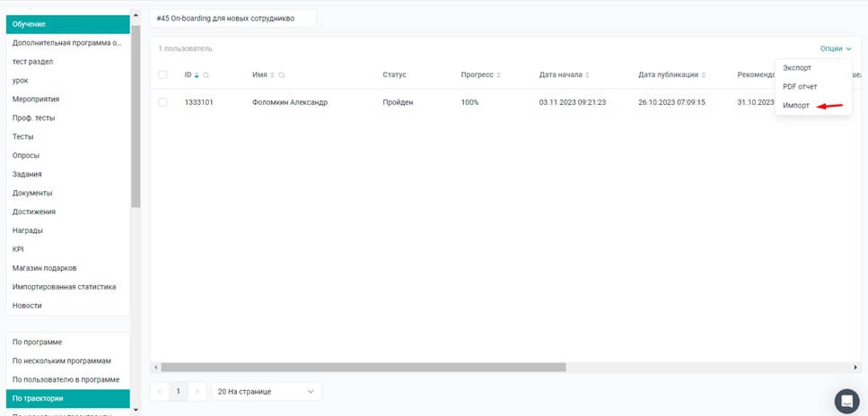Click the search icon beside Имя column
Image resolution: width=868 pixels, height=416 pixels.
coord(282,75)
